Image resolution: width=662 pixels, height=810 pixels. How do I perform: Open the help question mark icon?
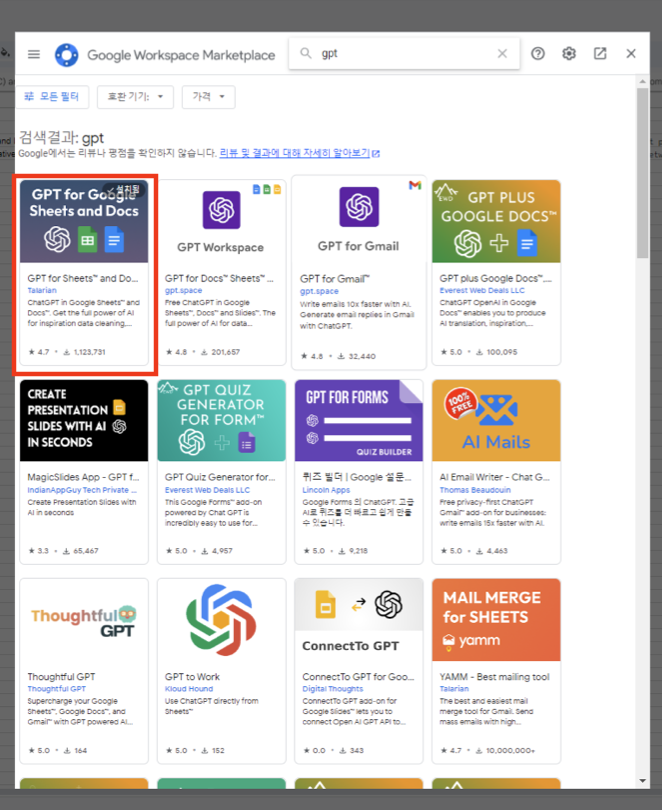tap(538, 53)
